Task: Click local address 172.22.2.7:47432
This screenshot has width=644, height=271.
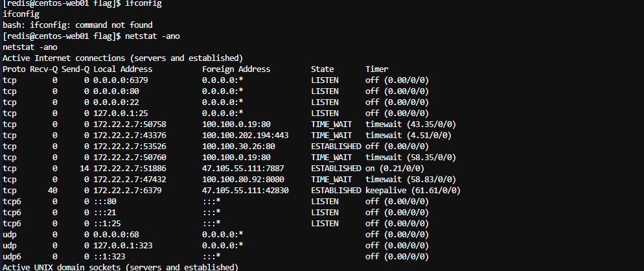Action: 130,180
